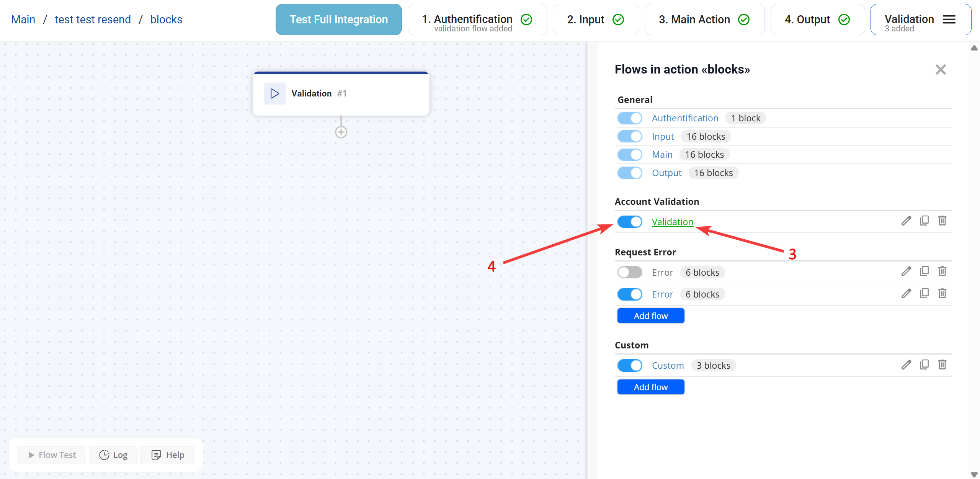Edit the Custom flow with pencil icon

click(906, 365)
